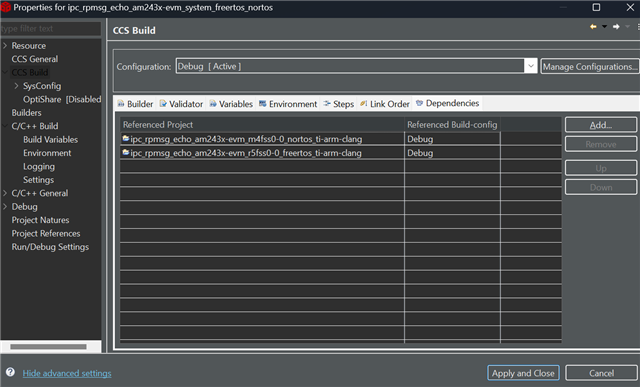Screen dimensions: 640x387
Task: Click the Remove button
Action: 601,144
